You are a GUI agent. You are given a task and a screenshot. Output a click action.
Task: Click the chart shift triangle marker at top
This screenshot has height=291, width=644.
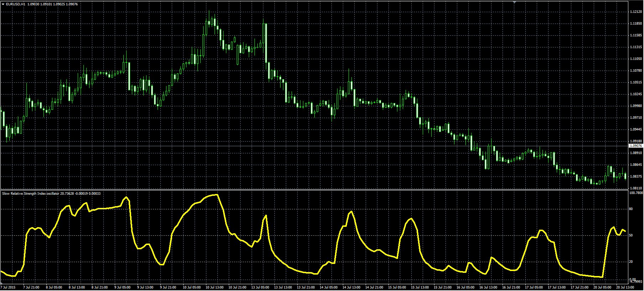(x=514, y=2)
